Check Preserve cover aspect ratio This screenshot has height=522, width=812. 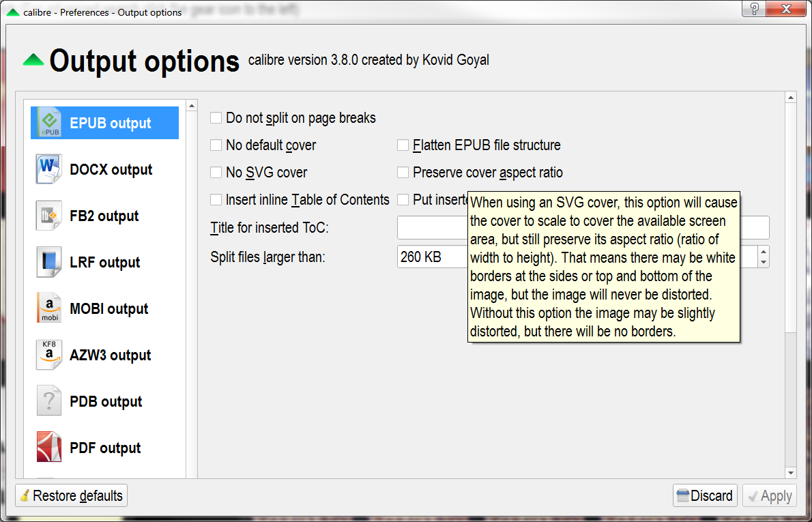(403, 173)
